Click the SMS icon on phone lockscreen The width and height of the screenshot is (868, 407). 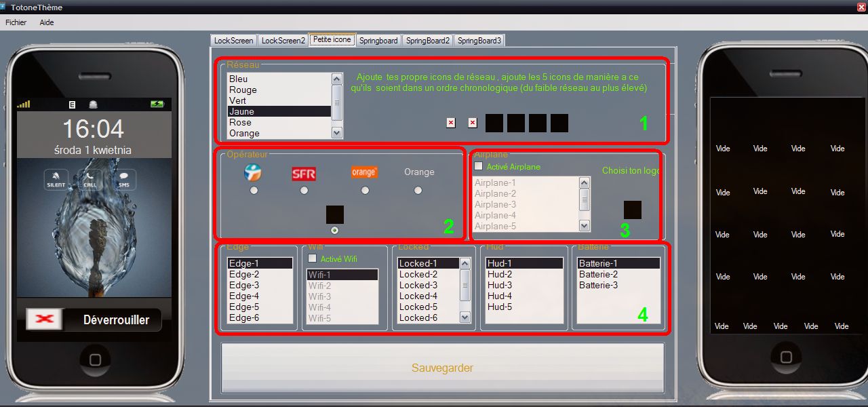click(124, 179)
